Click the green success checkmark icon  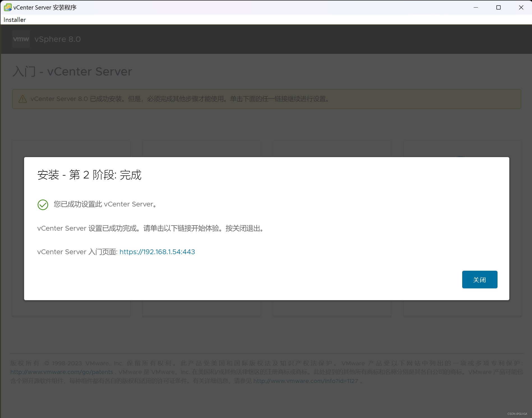coord(43,205)
